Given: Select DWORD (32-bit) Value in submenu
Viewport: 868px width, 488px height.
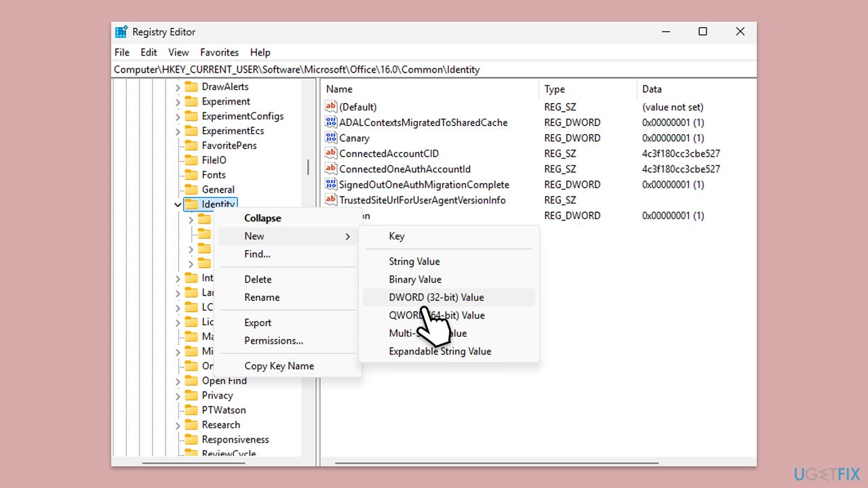Looking at the screenshot, I should (449, 297).
